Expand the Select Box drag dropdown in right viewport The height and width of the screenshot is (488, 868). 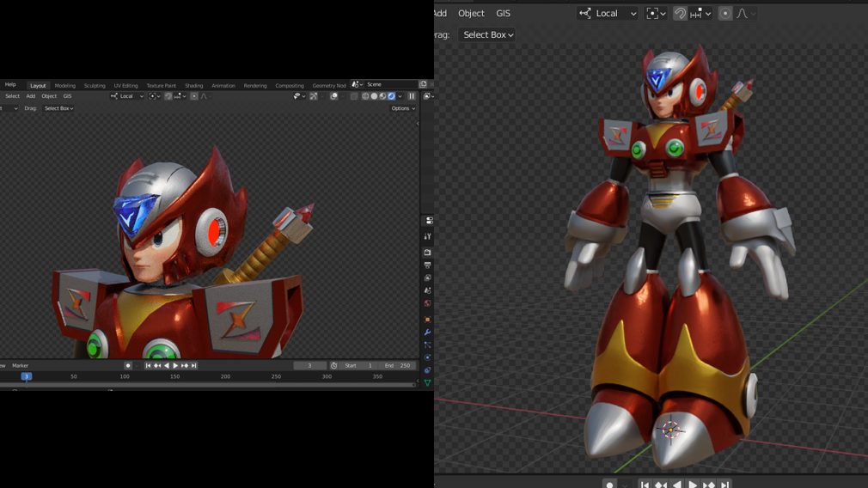coord(487,35)
